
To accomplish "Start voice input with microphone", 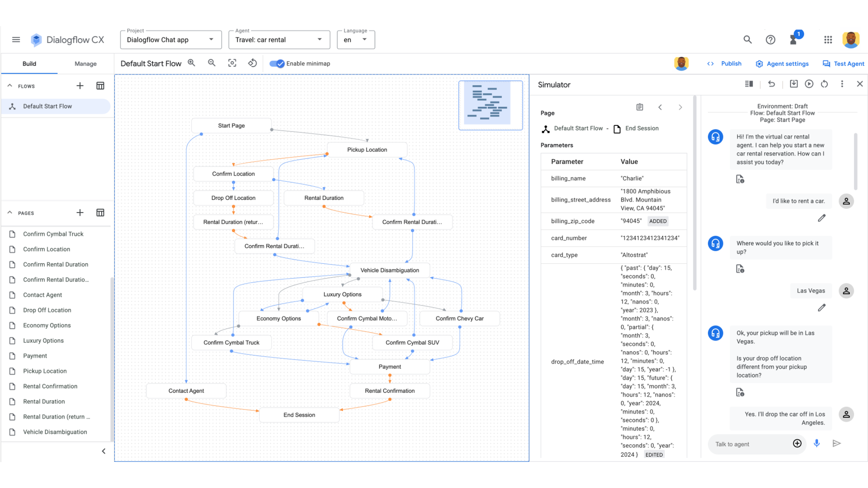I will click(x=817, y=443).
